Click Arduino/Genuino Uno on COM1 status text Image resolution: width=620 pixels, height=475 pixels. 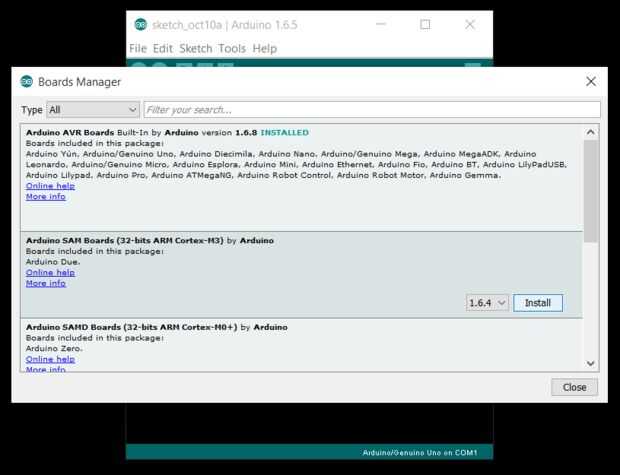tap(420, 452)
